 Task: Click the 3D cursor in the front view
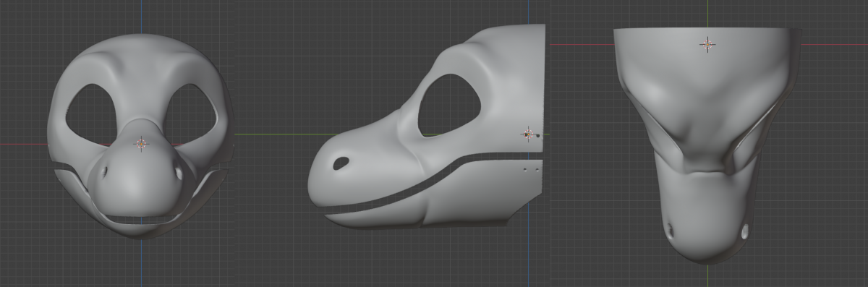(x=141, y=144)
